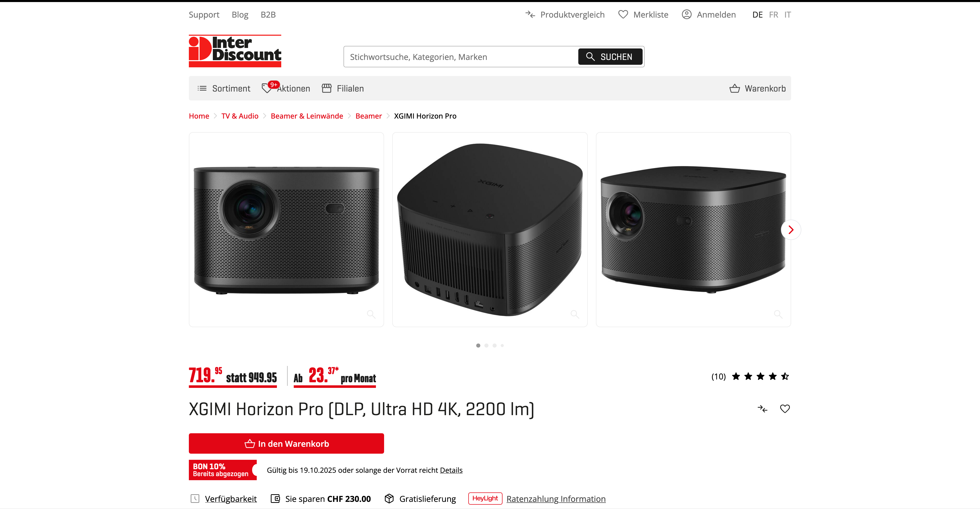Add product to comparison with arrows icon
Viewport: 980px width, 509px height.
click(x=762, y=409)
